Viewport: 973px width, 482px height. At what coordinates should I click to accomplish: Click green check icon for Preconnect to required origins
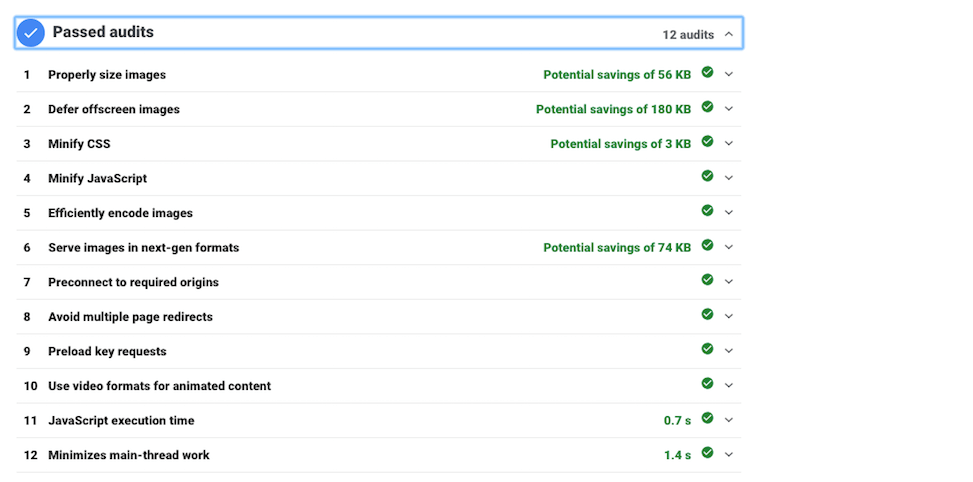tap(707, 280)
